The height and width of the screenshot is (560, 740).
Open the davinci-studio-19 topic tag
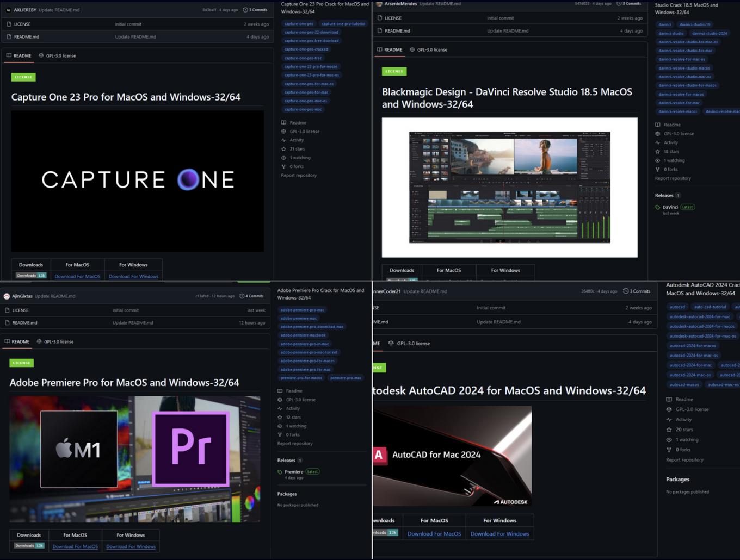pos(695,24)
